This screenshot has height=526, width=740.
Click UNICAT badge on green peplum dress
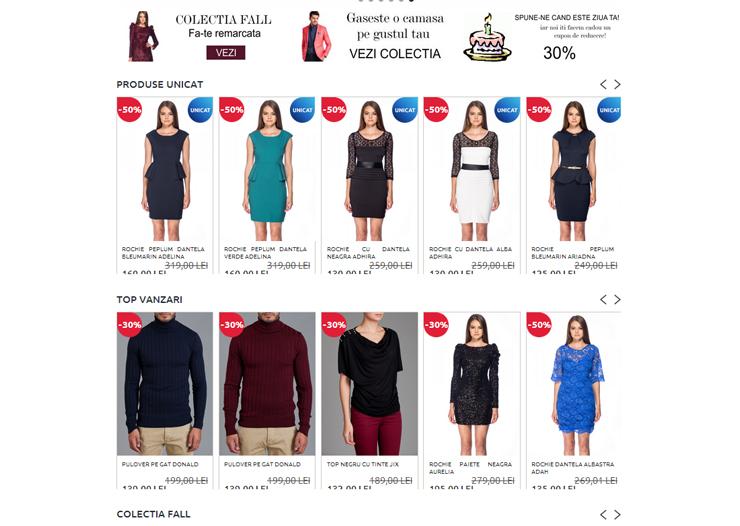[303, 110]
